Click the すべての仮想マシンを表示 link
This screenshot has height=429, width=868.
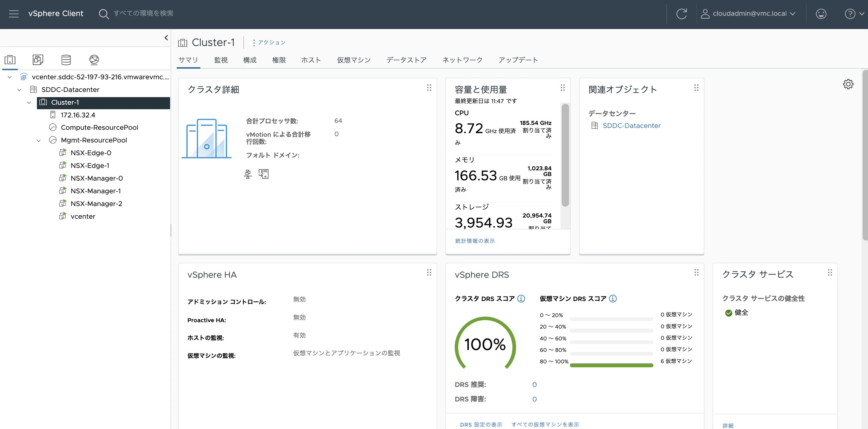(545, 425)
